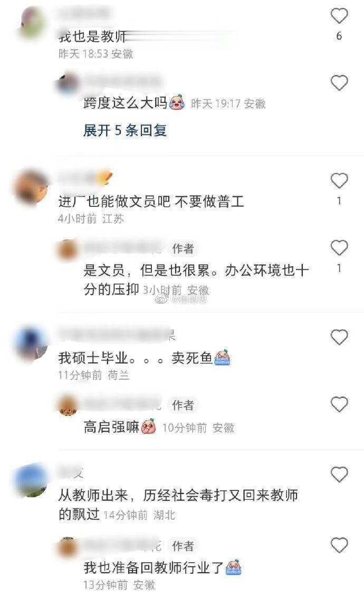Tap reply text '跨度这么大吗'
Image resolution: width=364 pixels, height=597 pixels.
[126, 103]
